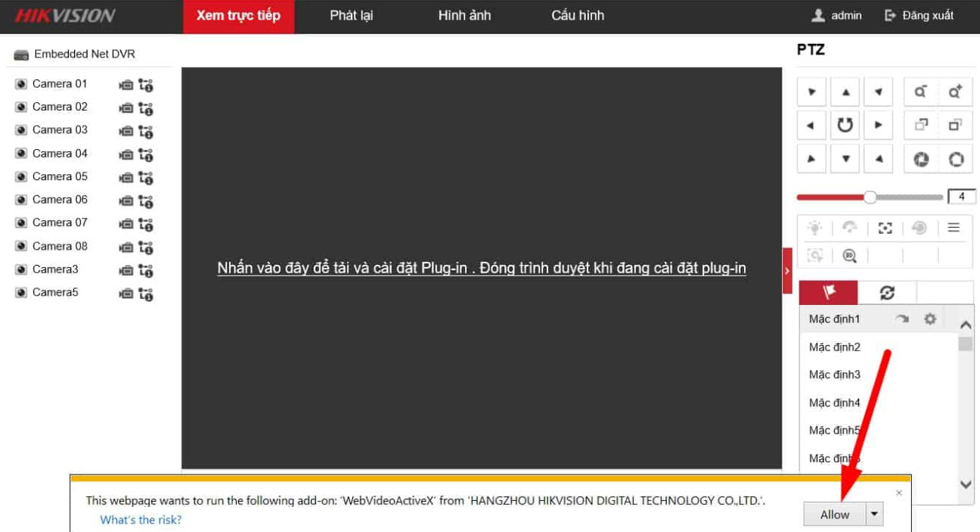
Task: Turn on the camera light icon
Action: click(x=814, y=228)
